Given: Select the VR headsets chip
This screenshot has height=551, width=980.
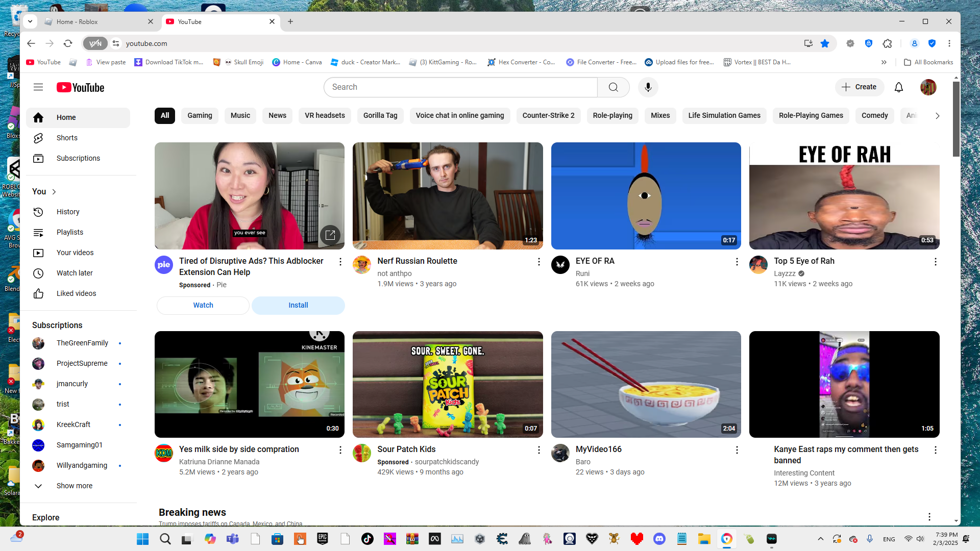Looking at the screenshot, I should 325,116.
